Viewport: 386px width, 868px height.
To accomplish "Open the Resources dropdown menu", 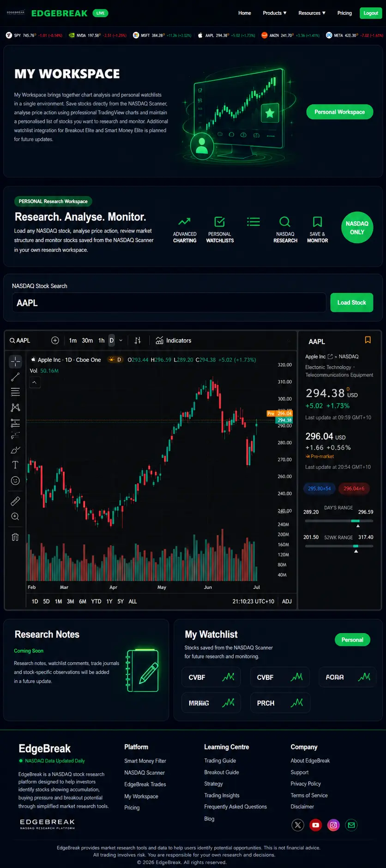I will click(x=312, y=13).
